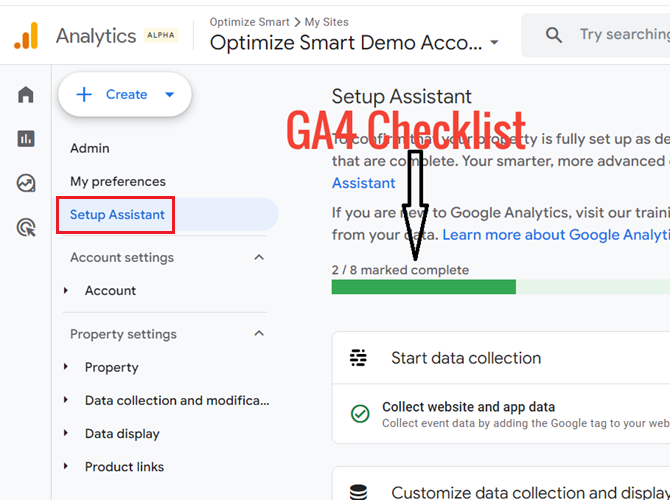Click the green setup progress bar
The image size is (670, 500).
[x=501, y=287]
